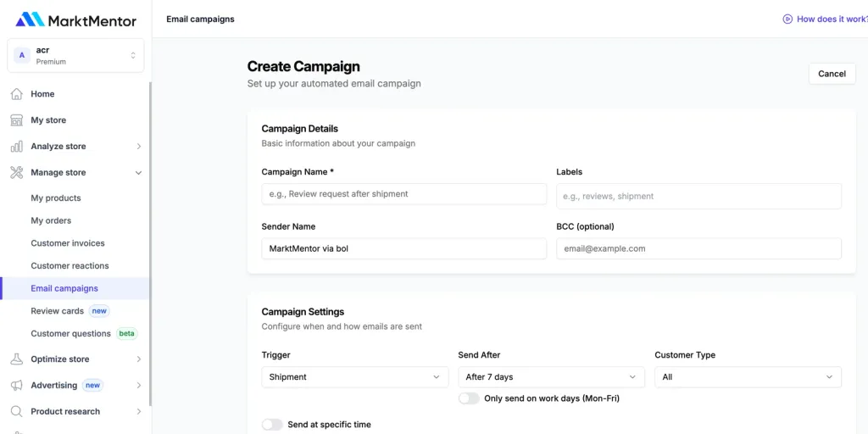Open the acr Premium account switcher
This screenshot has width=868, height=434.
[75, 55]
